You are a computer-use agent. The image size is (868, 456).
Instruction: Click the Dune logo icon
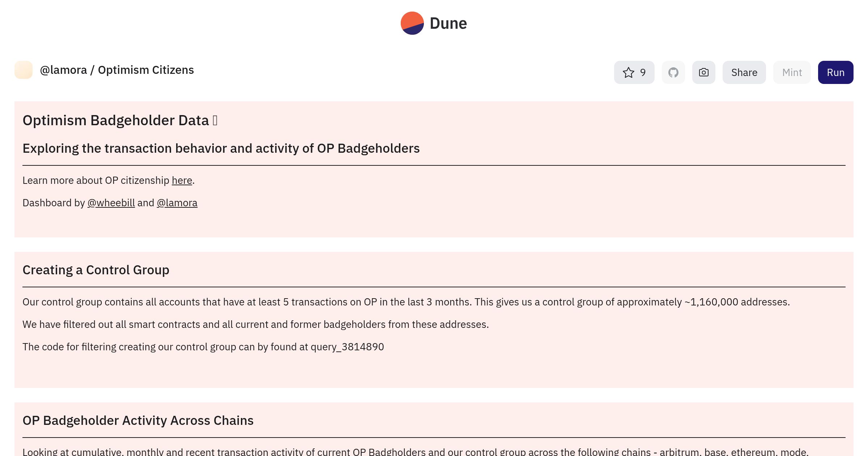412,23
